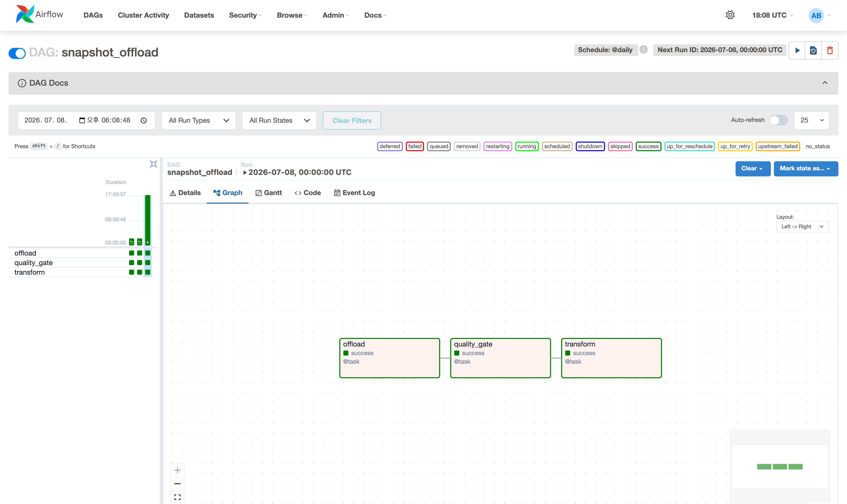Select the middle run bar in duration chart
The width and height of the screenshot is (847, 504).
140,242
